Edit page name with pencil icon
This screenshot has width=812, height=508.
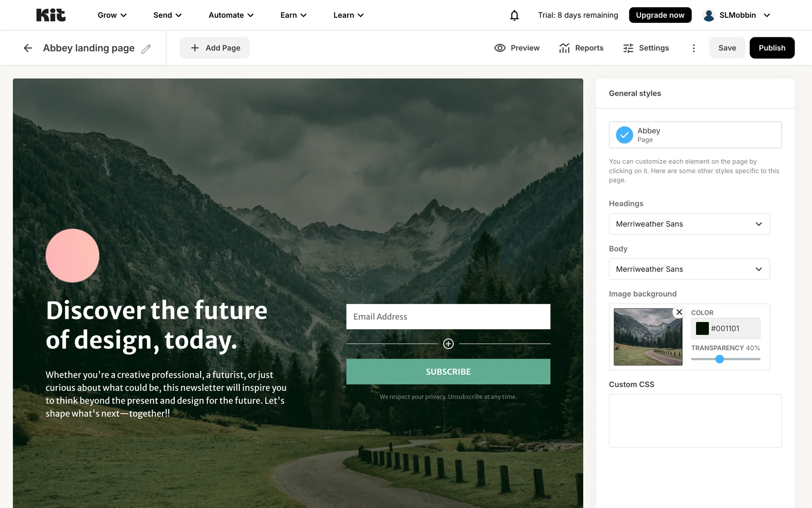pos(146,49)
